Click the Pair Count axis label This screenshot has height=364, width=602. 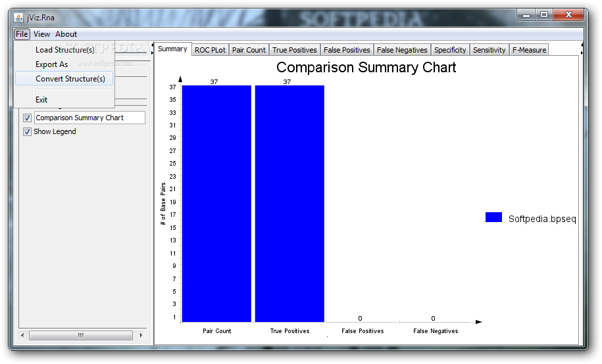click(217, 331)
